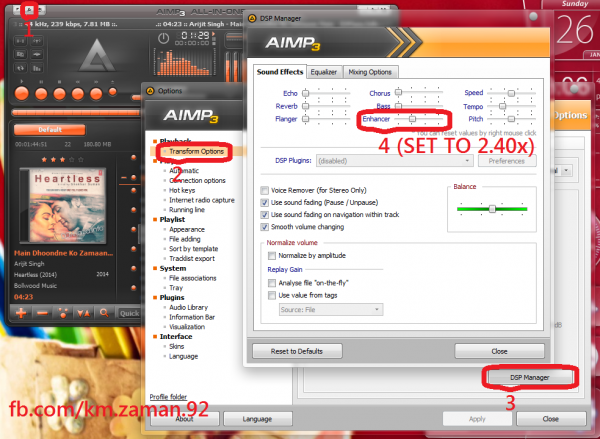Click the orange track seek bar
The height and width of the screenshot is (439, 600).
[x=76, y=113]
